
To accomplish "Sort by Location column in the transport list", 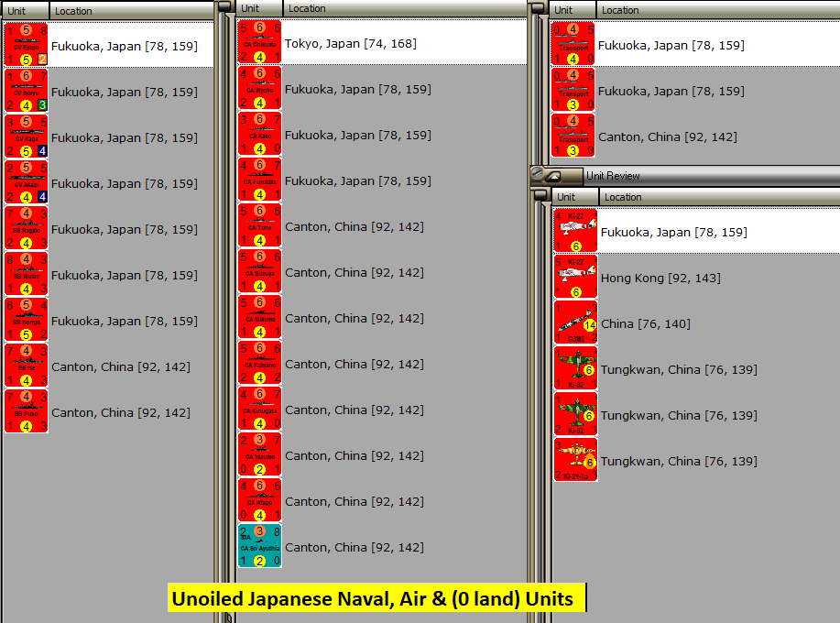I will click(718, 10).
